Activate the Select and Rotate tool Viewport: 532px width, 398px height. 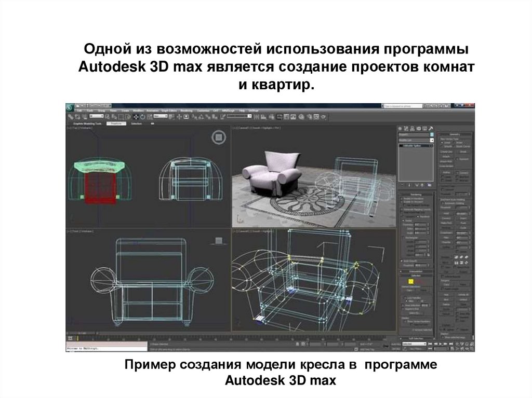pyautogui.click(x=143, y=117)
